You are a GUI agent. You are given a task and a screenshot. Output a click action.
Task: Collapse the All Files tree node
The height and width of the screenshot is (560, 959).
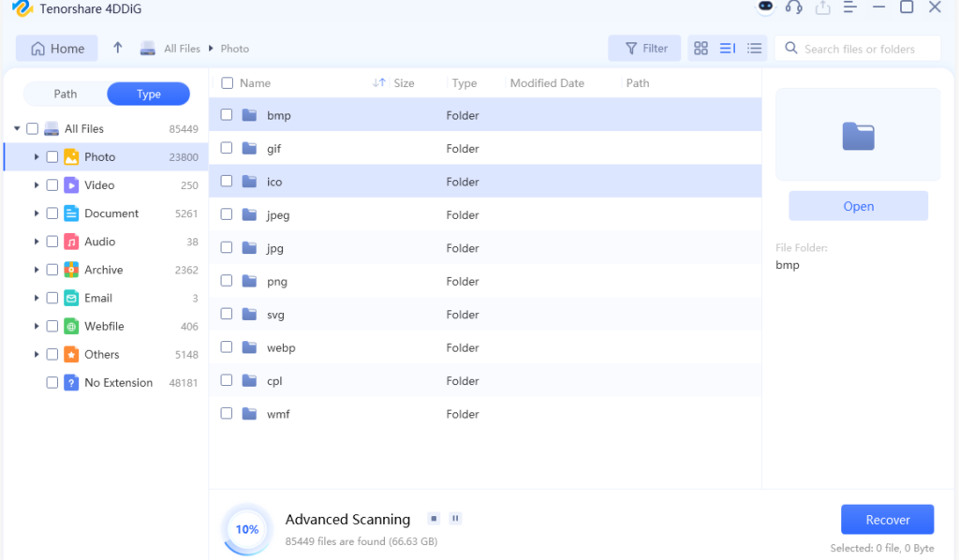click(17, 129)
